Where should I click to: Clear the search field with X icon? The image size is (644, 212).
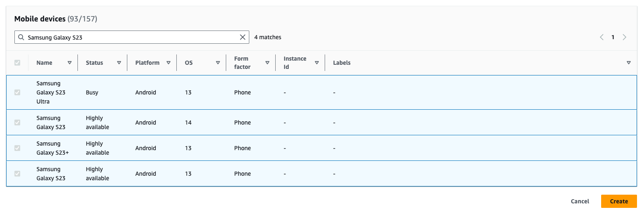pyautogui.click(x=243, y=37)
